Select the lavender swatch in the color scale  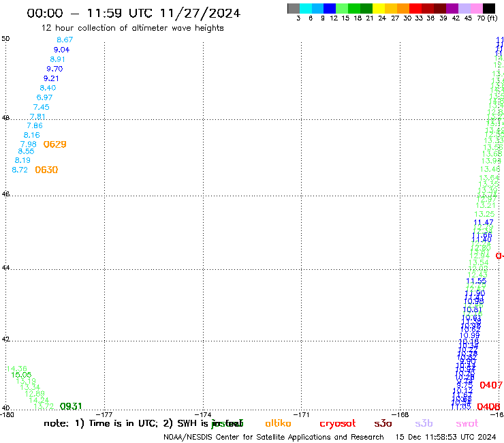[464, 8]
